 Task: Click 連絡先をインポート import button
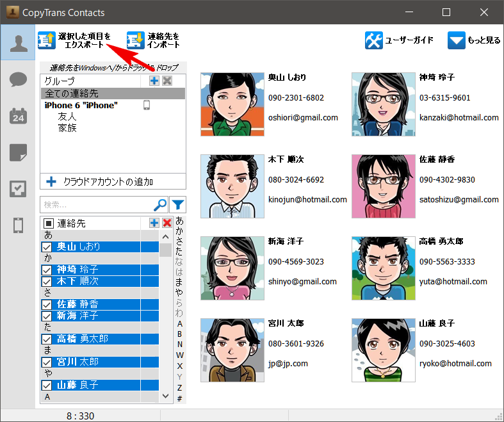click(x=153, y=40)
